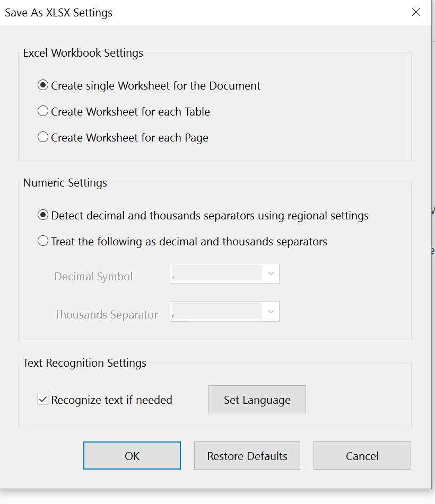Click the Set Language button
The height and width of the screenshot is (504, 435).
point(257,400)
